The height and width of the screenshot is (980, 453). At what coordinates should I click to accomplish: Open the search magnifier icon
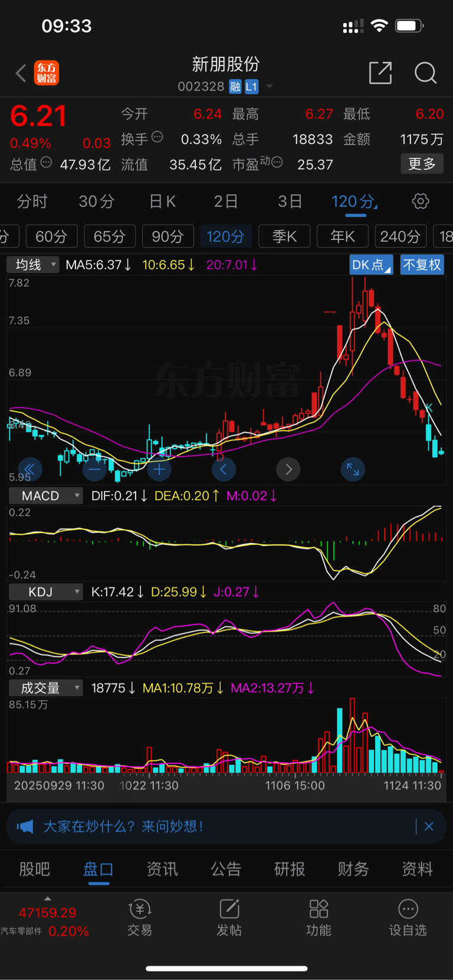(x=425, y=73)
